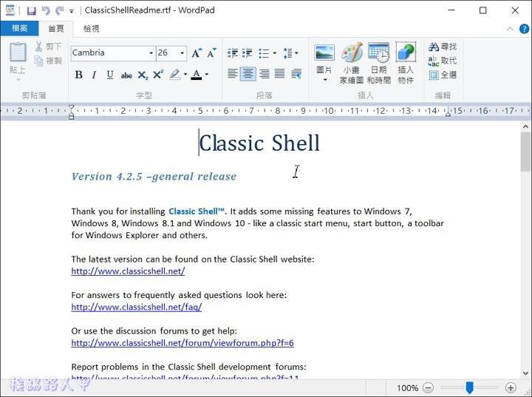
Task: Decrease the paragraph indent
Action: 233,53
